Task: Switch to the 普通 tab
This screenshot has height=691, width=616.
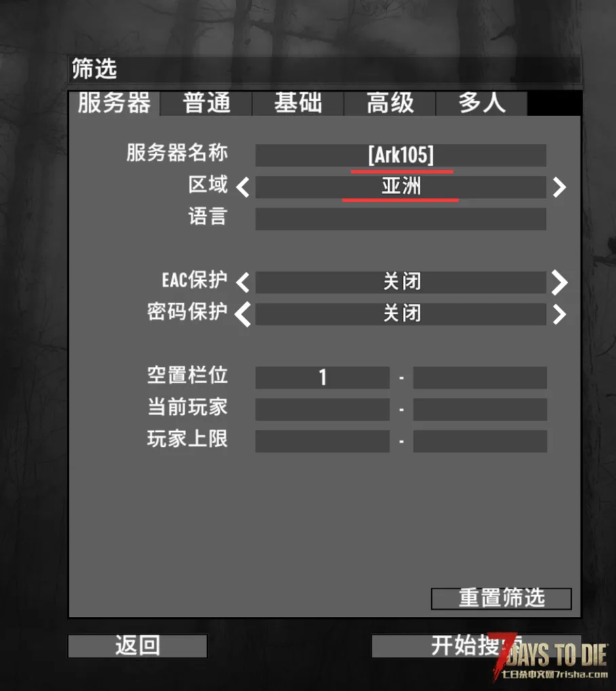Action: (x=207, y=104)
